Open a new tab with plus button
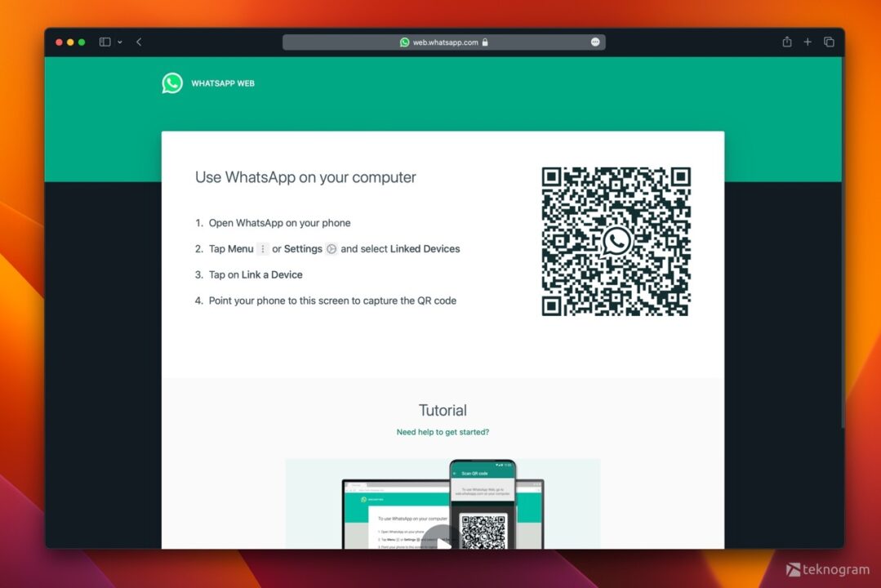 808,42
